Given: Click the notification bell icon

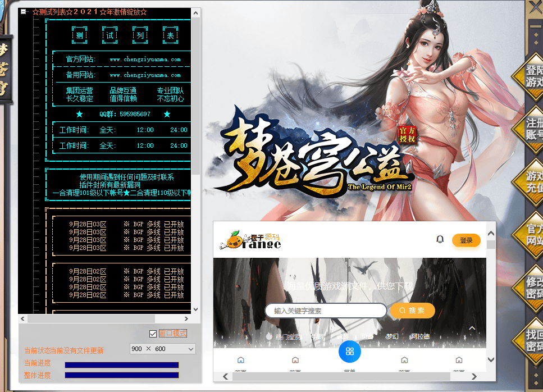Looking at the screenshot, I should [x=440, y=240].
